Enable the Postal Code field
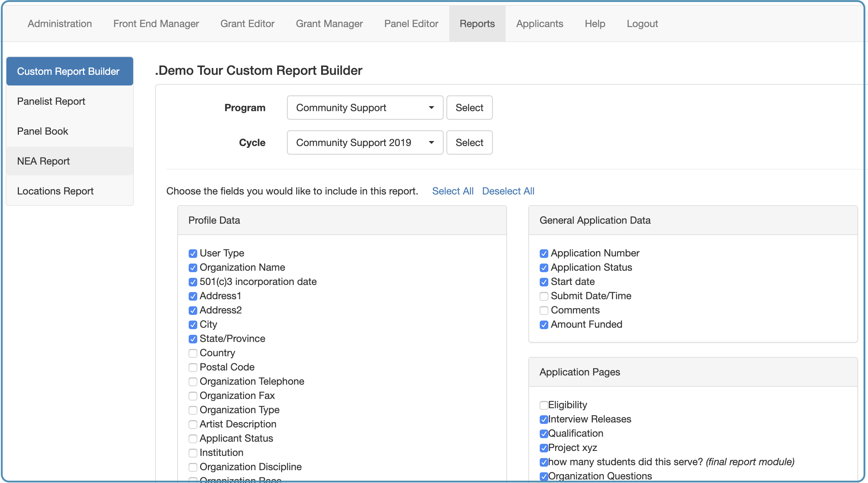 (x=193, y=368)
